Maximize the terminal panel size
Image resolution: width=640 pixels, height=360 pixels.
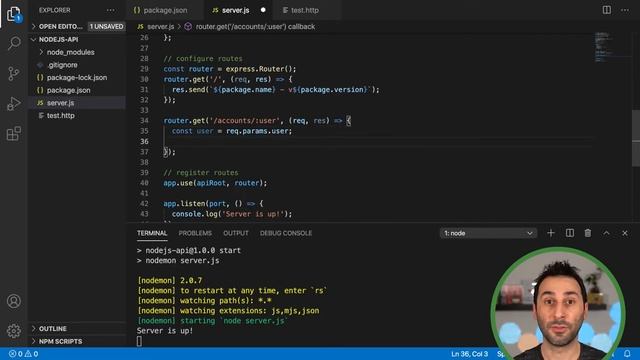606,233
